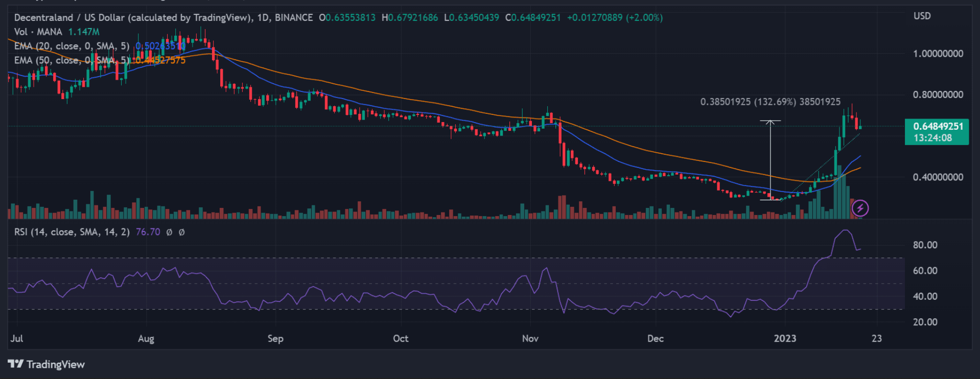Select the EMA 20 indicator legend
This screenshot has width=980, height=379.
pyautogui.click(x=72, y=46)
